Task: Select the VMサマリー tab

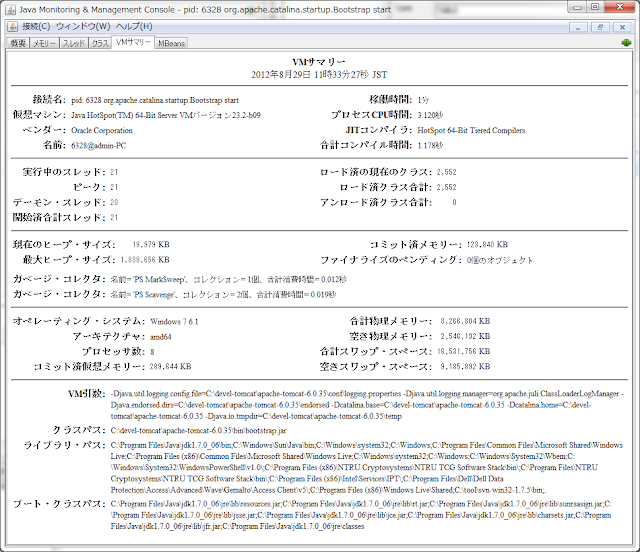Action: coord(133,42)
